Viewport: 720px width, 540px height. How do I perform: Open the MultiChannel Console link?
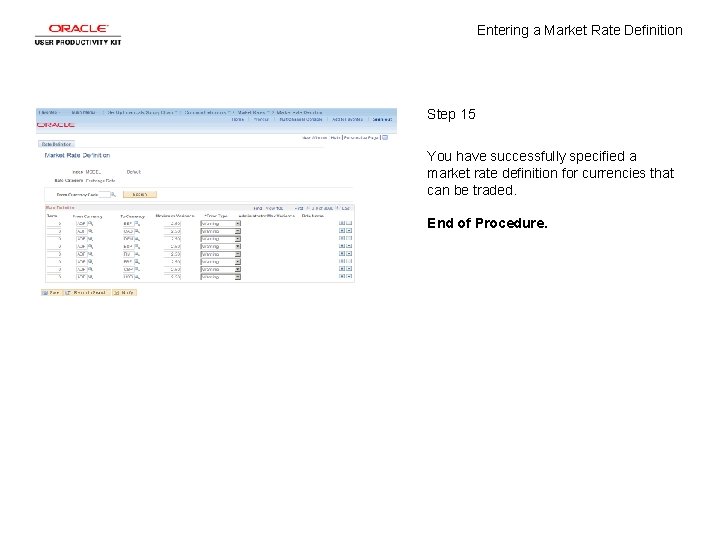pos(301,119)
